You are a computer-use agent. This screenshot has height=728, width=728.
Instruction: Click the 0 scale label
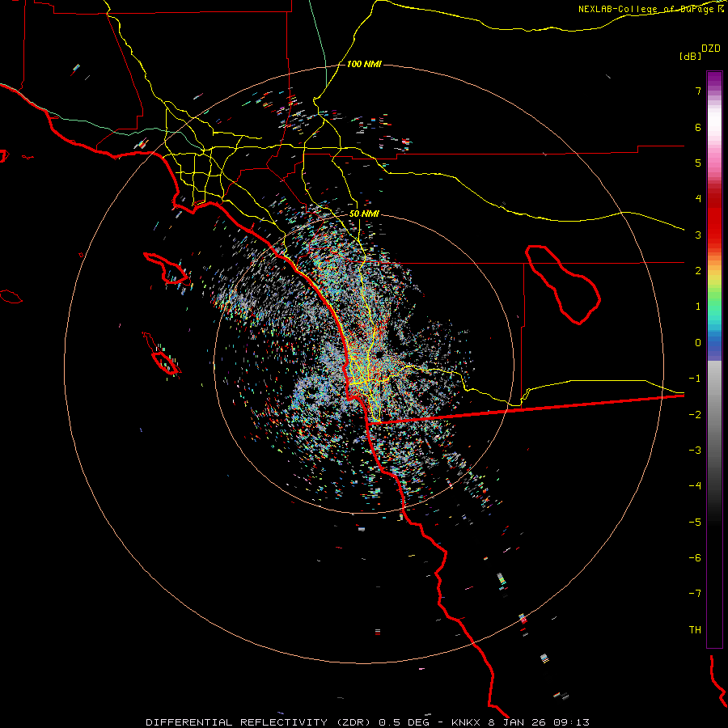point(698,343)
